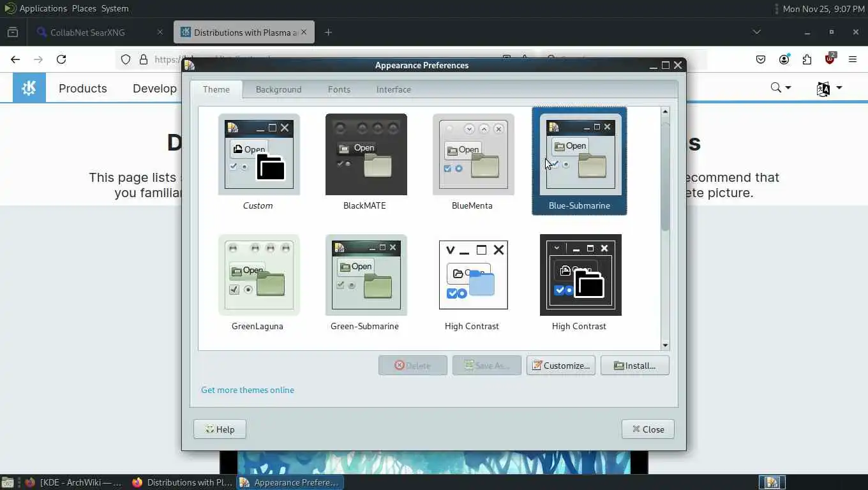Switch to the Background tab
Image resolution: width=868 pixels, height=490 pixels.
pos(278,89)
